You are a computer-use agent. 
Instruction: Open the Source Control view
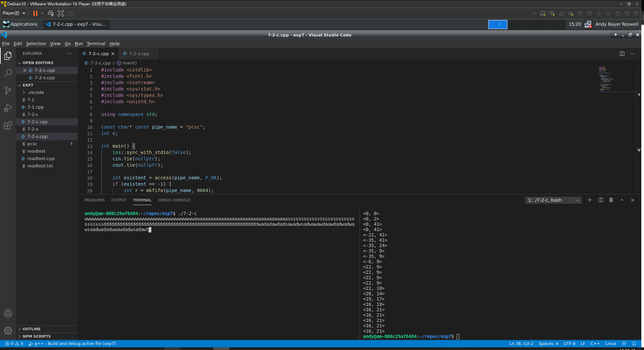click(8, 90)
